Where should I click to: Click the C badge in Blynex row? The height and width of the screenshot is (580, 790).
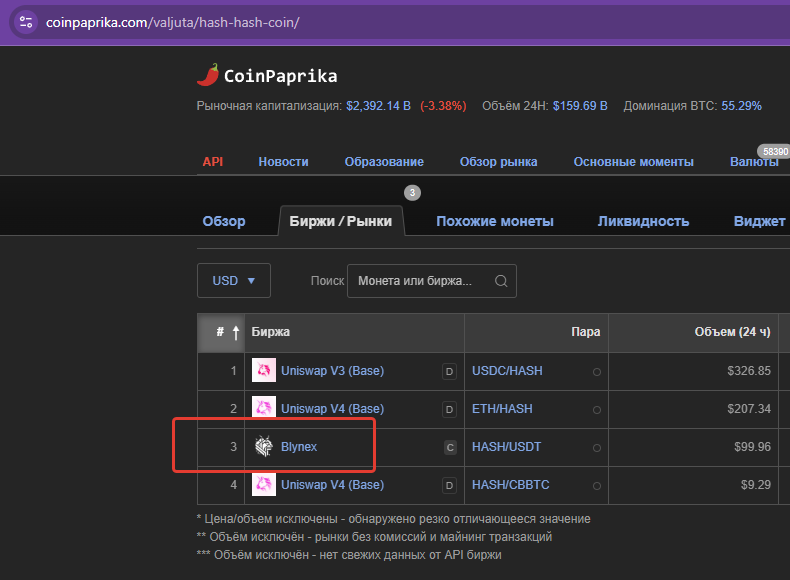pyautogui.click(x=450, y=447)
